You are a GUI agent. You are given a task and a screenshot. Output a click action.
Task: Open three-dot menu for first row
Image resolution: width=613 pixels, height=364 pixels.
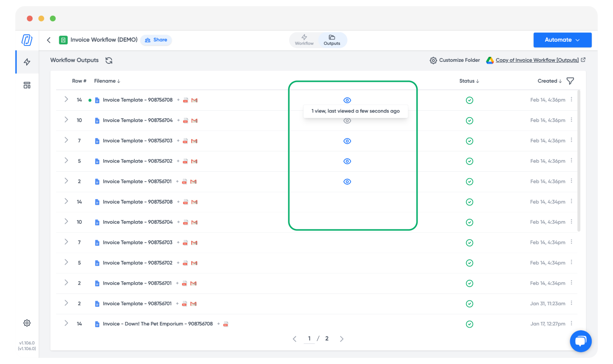point(571,100)
